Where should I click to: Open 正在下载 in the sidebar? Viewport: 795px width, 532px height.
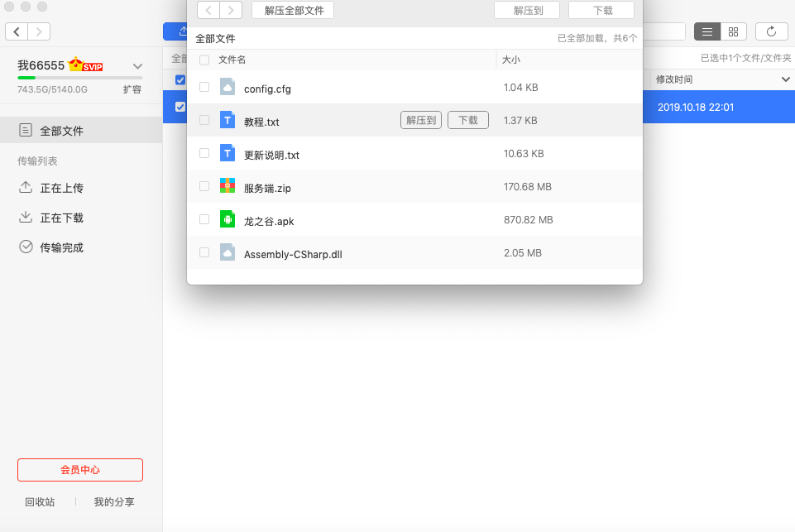click(x=61, y=218)
